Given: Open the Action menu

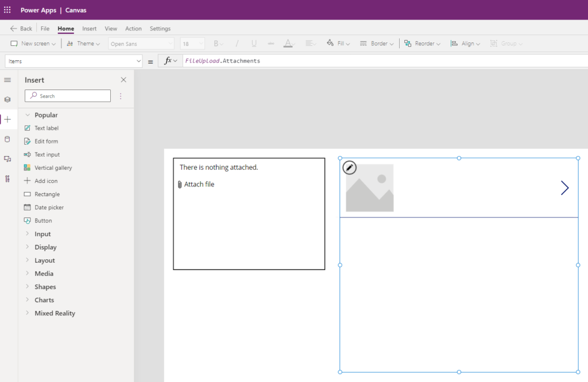Looking at the screenshot, I should click(133, 28).
